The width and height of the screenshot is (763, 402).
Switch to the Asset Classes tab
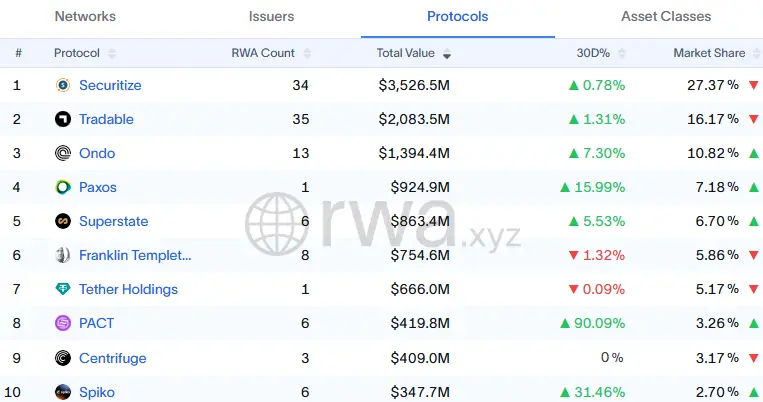tap(666, 17)
